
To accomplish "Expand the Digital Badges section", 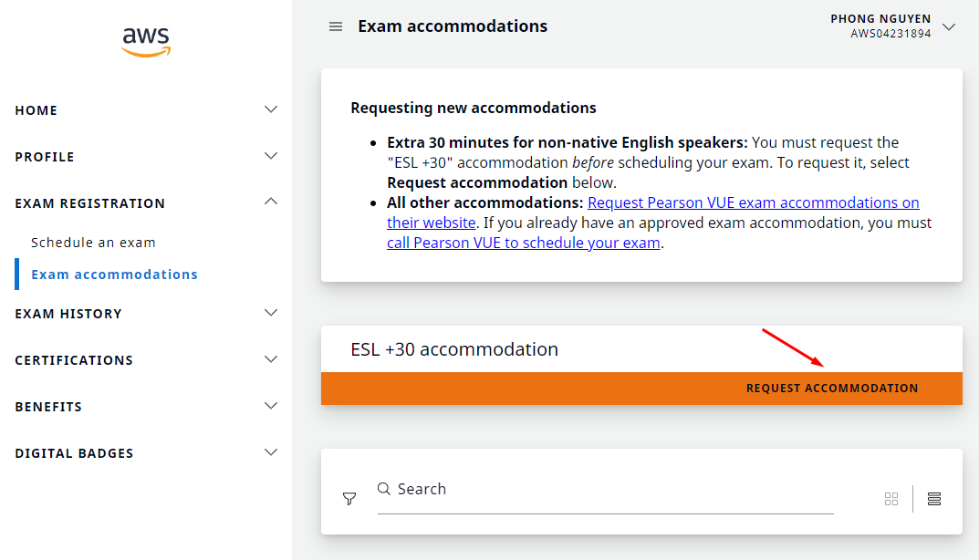I will 270,452.
